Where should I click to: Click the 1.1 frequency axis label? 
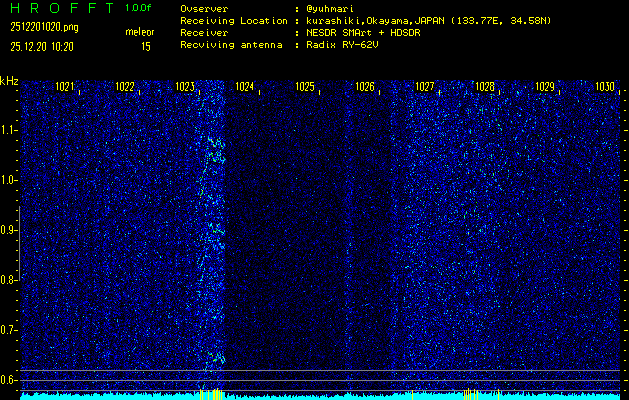coord(8,130)
